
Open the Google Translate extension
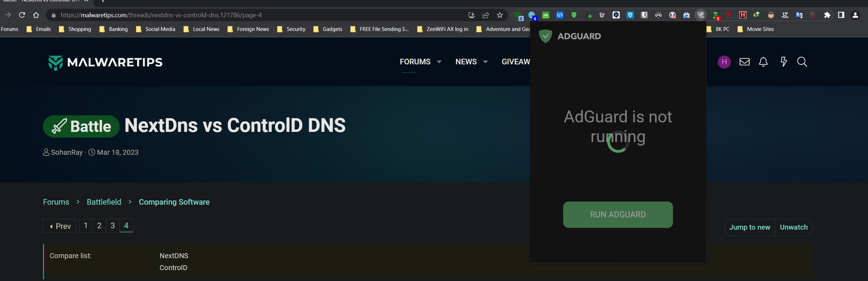(799, 15)
